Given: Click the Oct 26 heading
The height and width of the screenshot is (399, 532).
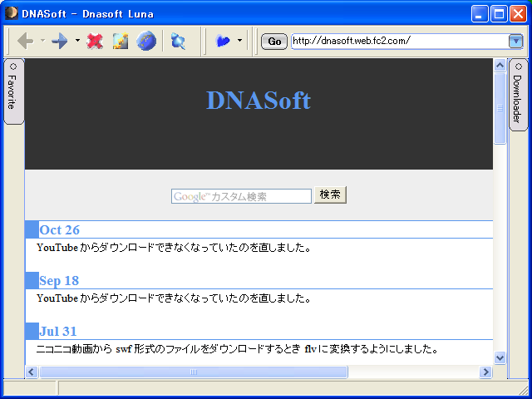Looking at the screenshot, I should (59, 230).
